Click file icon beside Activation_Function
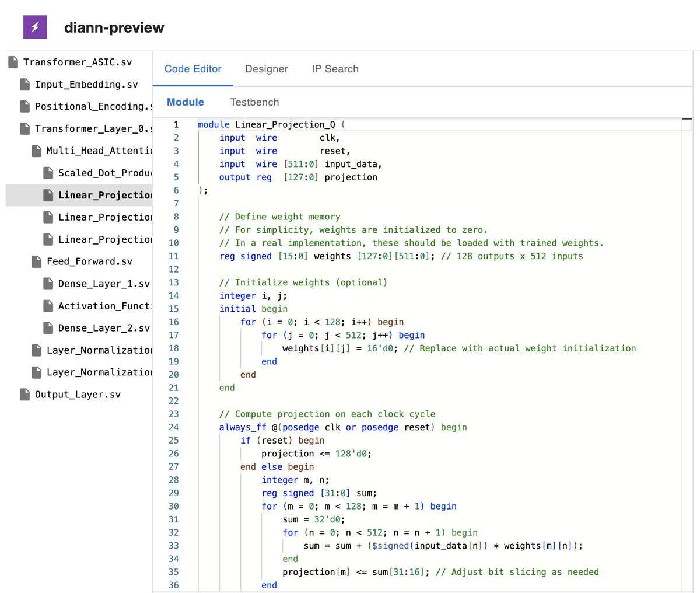The width and height of the screenshot is (700, 593). click(x=48, y=306)
